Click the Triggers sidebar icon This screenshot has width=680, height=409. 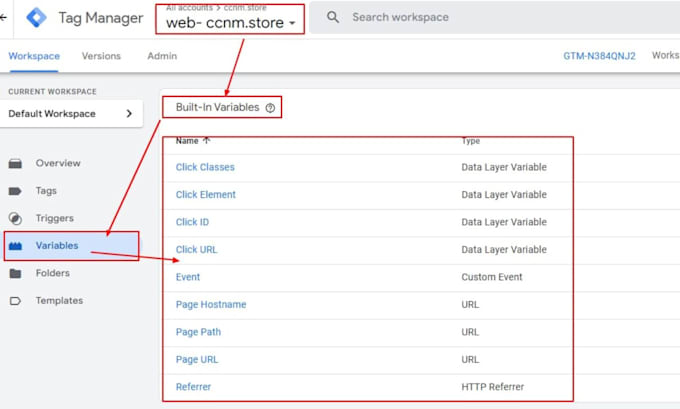(x=15, y=218)
